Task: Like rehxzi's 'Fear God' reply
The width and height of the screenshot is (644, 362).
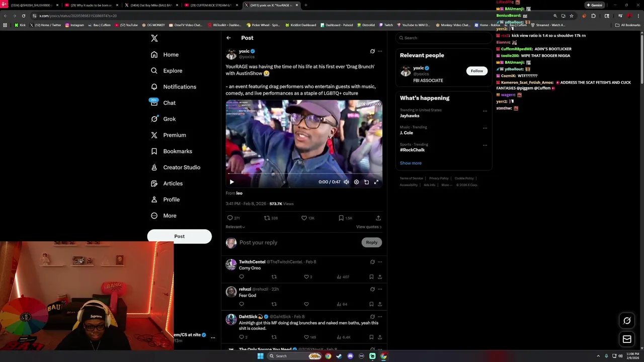Action: pos(306,304)
